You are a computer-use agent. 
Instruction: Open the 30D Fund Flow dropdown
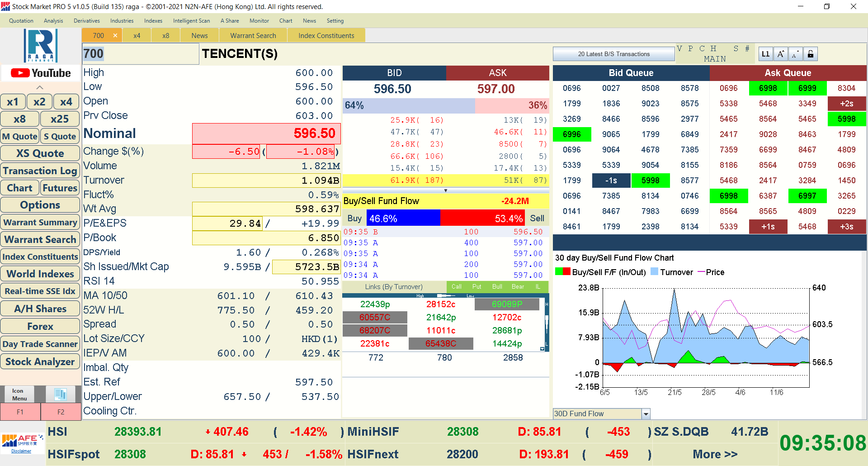(x=646, y=414)
